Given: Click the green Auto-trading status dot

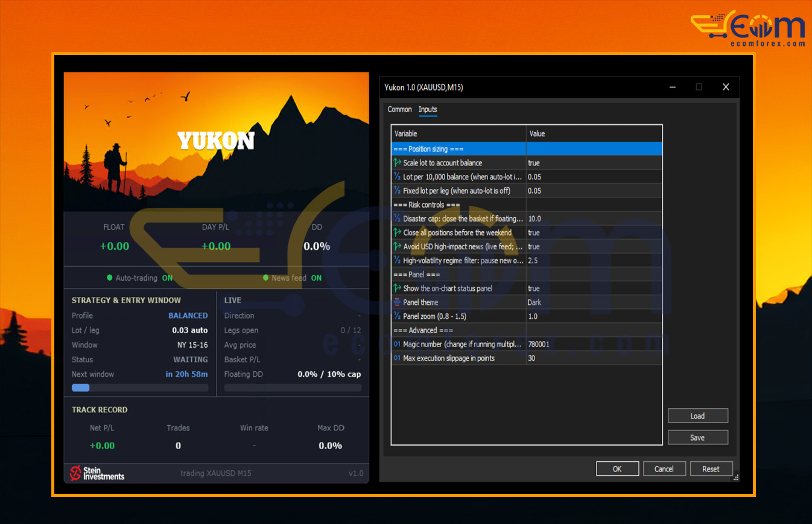Looking at the screenshot, I should [x=110, y=278].
